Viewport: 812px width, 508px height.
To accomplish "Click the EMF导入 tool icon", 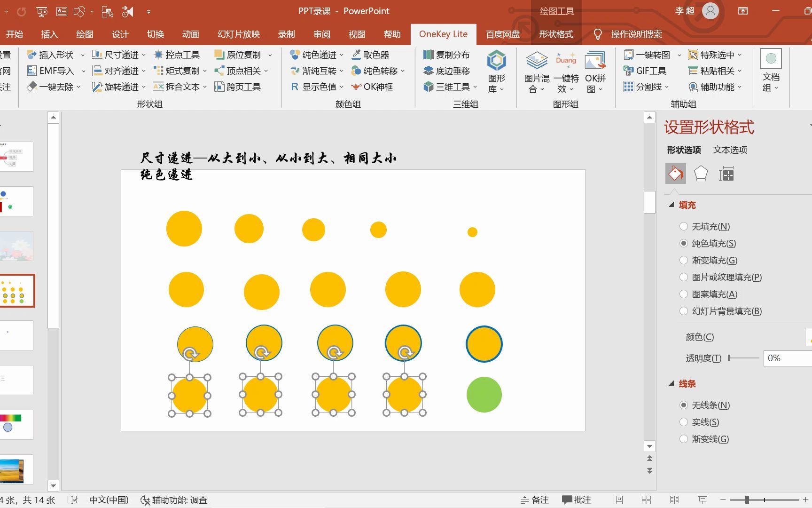I will click(31, 71).
